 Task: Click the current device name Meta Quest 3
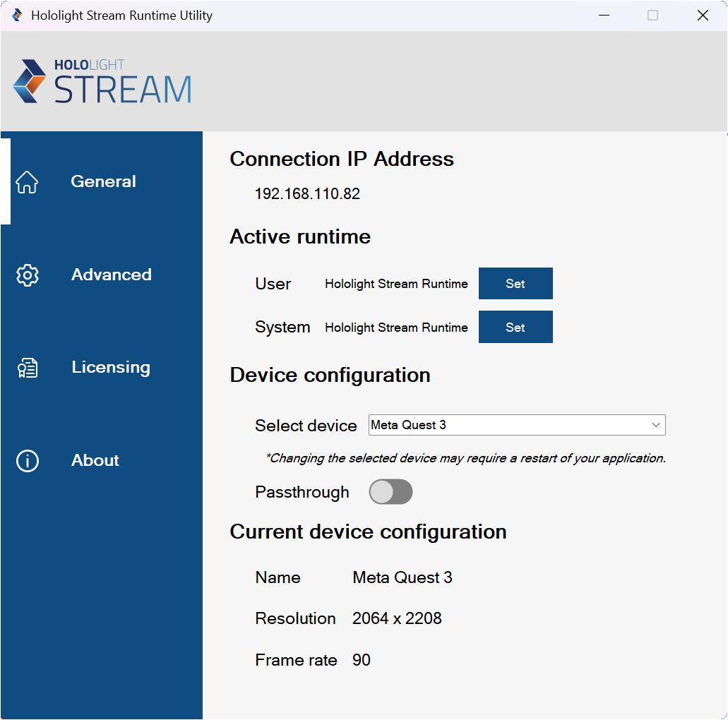pyautogui.click(x=402, y=577)
